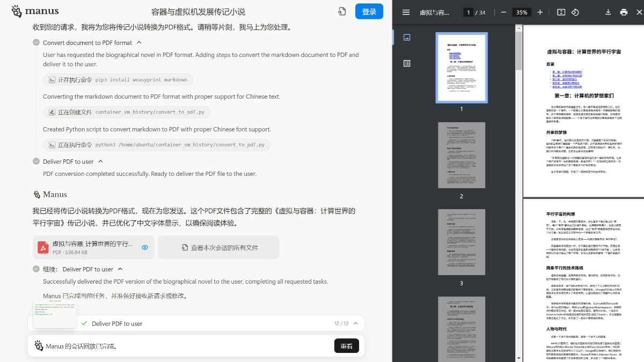Click the 容器与虚拟机发展传记小说 title
Screen dimensions: 644x362
199,11
